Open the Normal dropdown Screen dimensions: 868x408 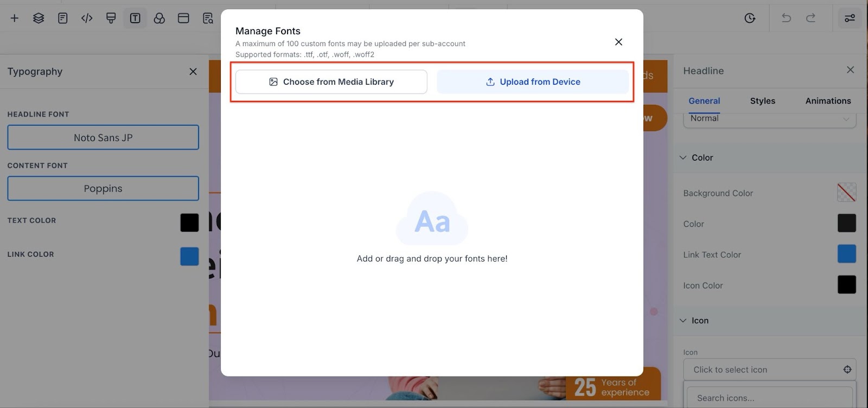coord(769,119)
